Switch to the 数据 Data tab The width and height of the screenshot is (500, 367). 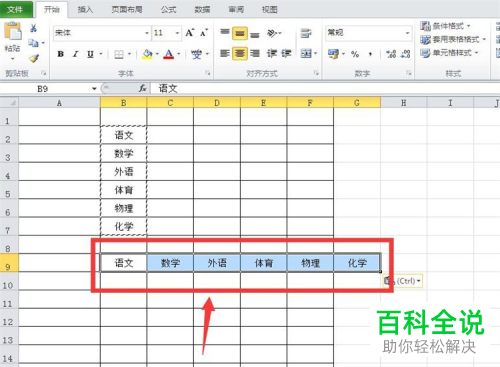pos(202,9)
